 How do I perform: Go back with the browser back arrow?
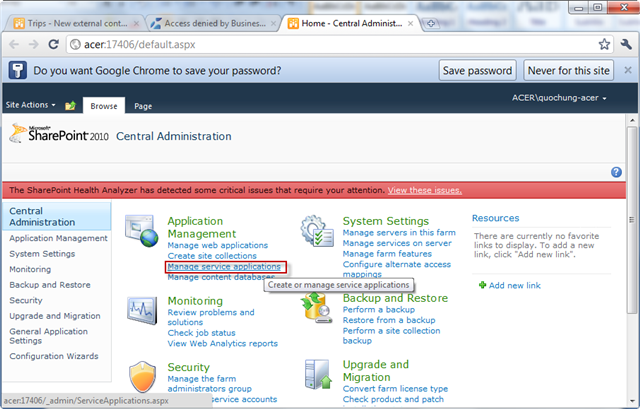[14, 44]
